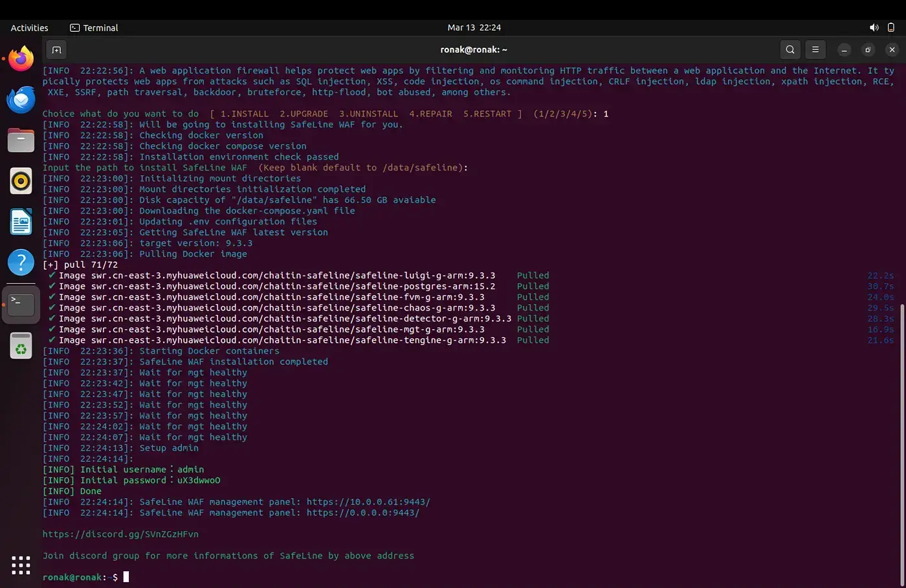This screenshot has width=906, height=588.
Task: Open the battery indicator system menu
Action: coord(891,28)
